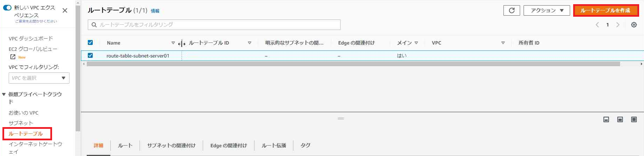Collapse the 仮想プライベートクラウド section

click(x=4, y=94)
